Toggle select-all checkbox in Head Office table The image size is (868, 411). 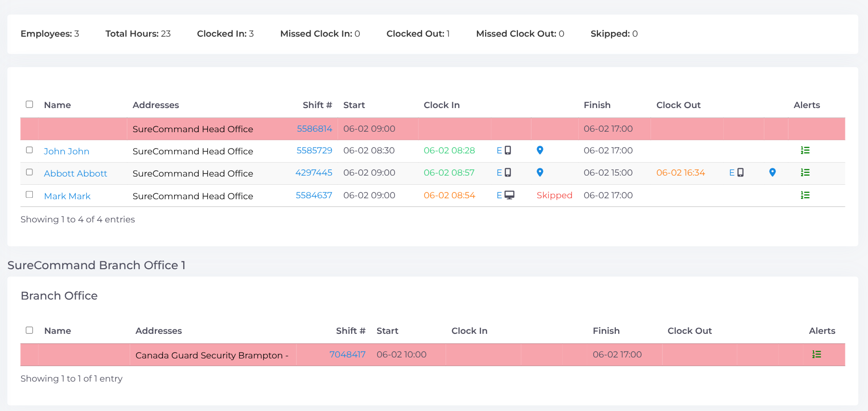pos(29,104)
